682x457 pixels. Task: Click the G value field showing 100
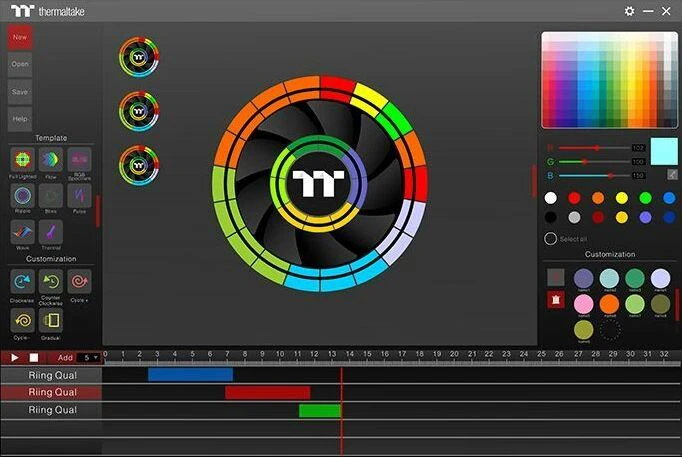(638, 162)
